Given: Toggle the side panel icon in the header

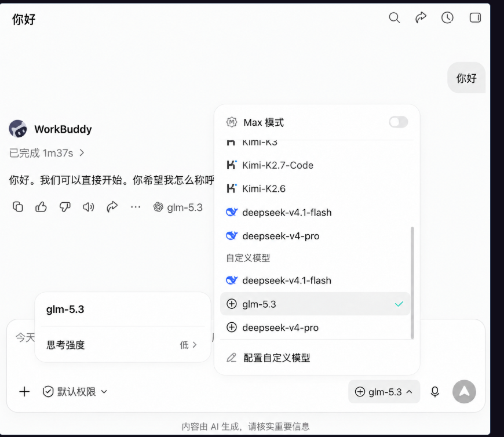Looking at the screenshot, I should (475, 18).
